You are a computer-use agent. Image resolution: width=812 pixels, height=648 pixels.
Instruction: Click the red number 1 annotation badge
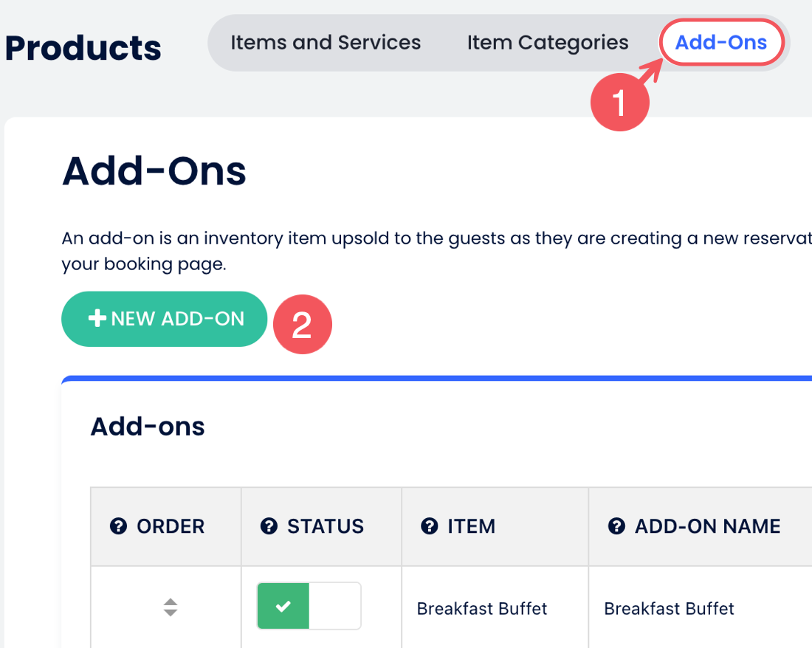[619, 103]
